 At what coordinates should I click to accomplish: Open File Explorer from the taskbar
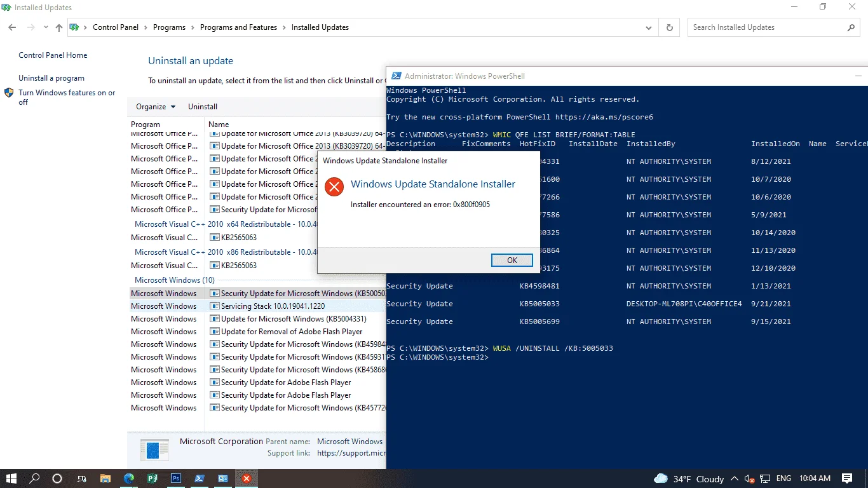tap(105, 478)
